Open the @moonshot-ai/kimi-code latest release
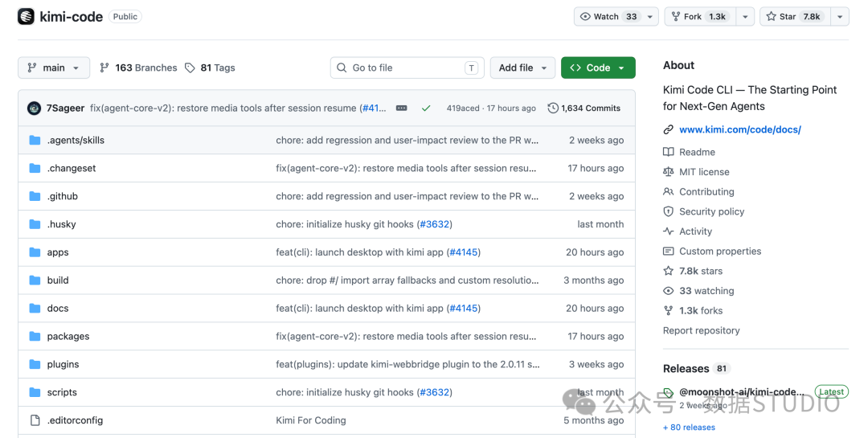 tap(741, 392)
